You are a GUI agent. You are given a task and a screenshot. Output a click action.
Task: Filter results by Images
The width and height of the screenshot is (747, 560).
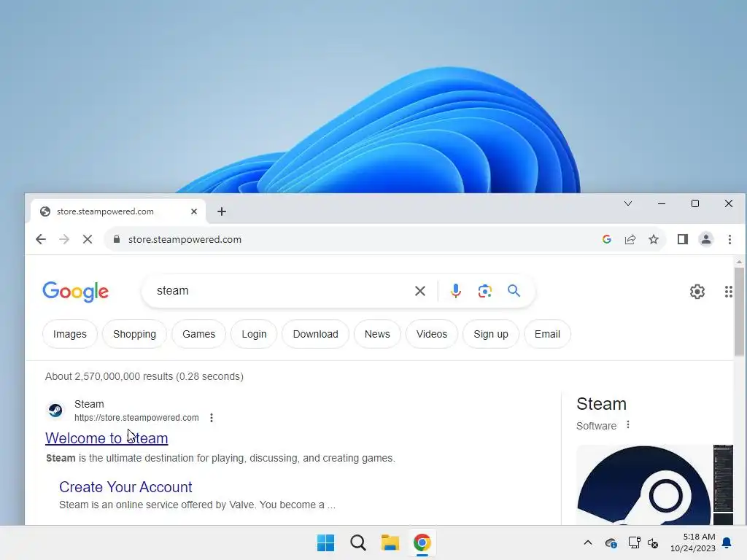[x=70, y=334]
